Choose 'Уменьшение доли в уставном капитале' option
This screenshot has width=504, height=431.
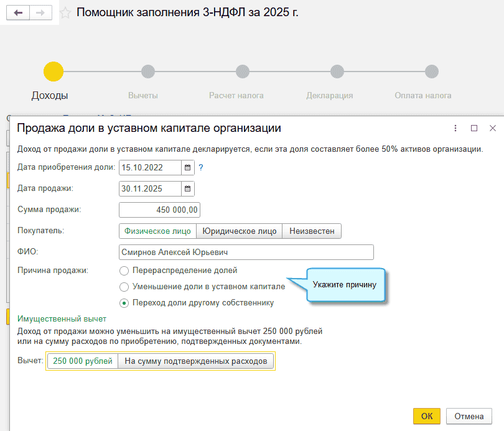point(124,287)
